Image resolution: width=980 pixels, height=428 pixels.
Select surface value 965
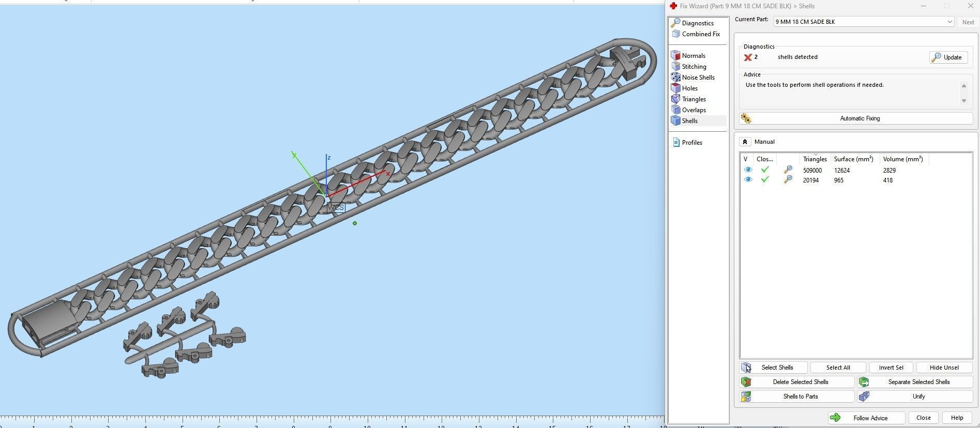tap(838, 180)
